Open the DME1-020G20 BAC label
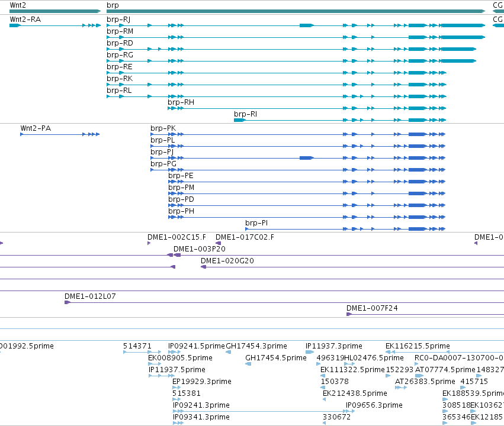 pos(227,261)
